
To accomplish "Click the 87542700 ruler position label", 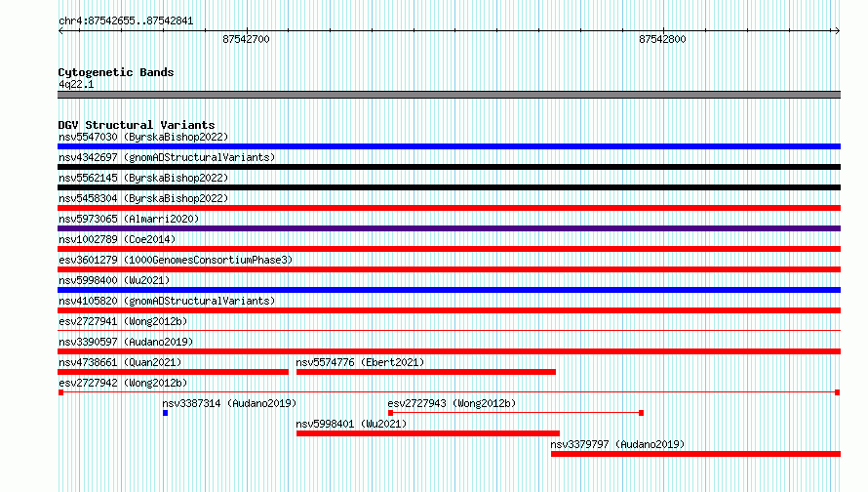I will pos(246,39).
